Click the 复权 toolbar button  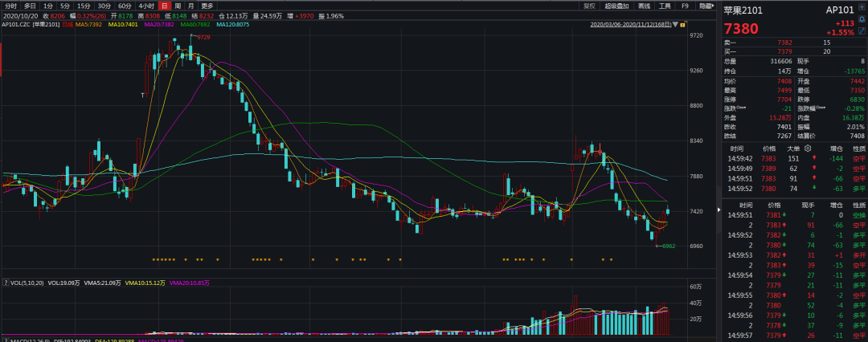click(590, 6)
